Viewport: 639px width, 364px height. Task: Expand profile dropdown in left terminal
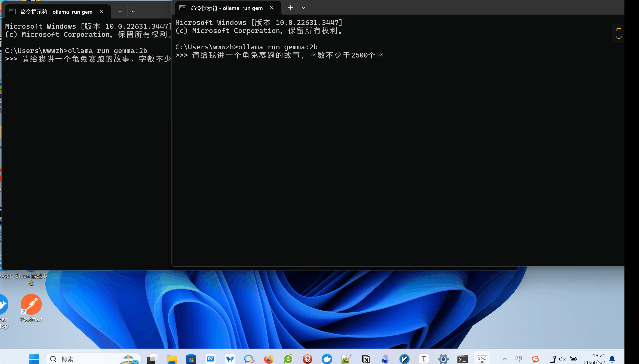pos(133,11)
